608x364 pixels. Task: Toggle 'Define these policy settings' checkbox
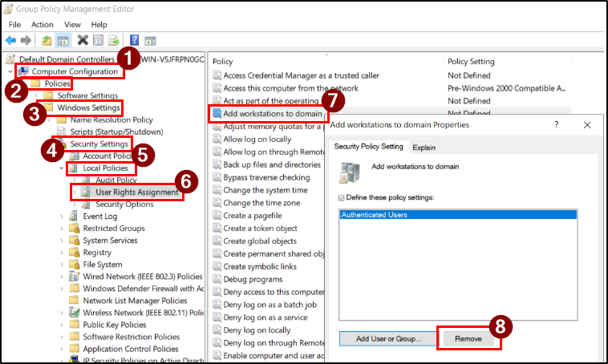(x=343, y=197)
